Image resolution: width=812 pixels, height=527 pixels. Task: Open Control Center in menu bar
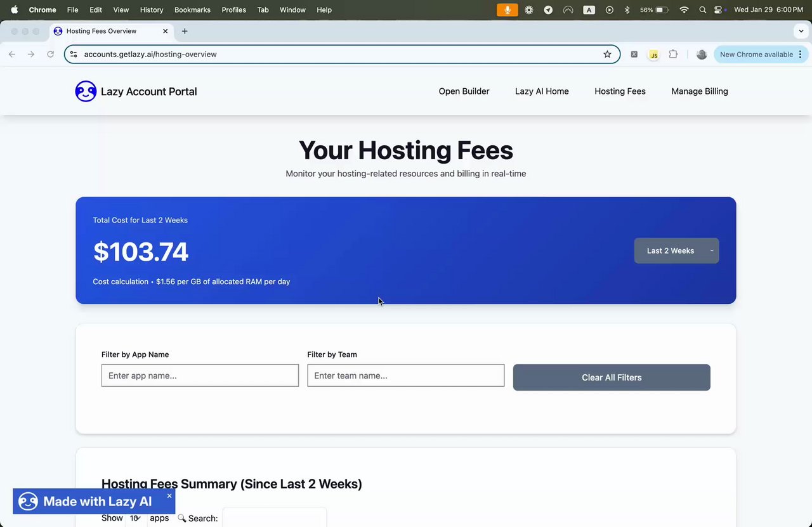point(719,10)
